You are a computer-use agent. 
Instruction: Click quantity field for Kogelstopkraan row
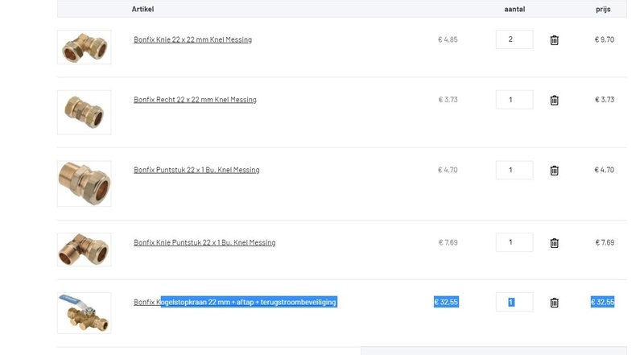click(x=514, y=302)
